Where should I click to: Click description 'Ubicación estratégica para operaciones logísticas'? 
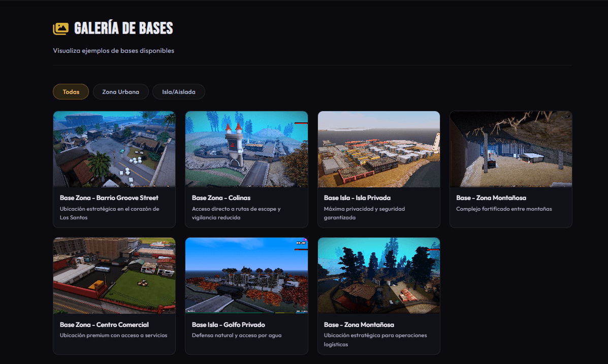point(375,340)
